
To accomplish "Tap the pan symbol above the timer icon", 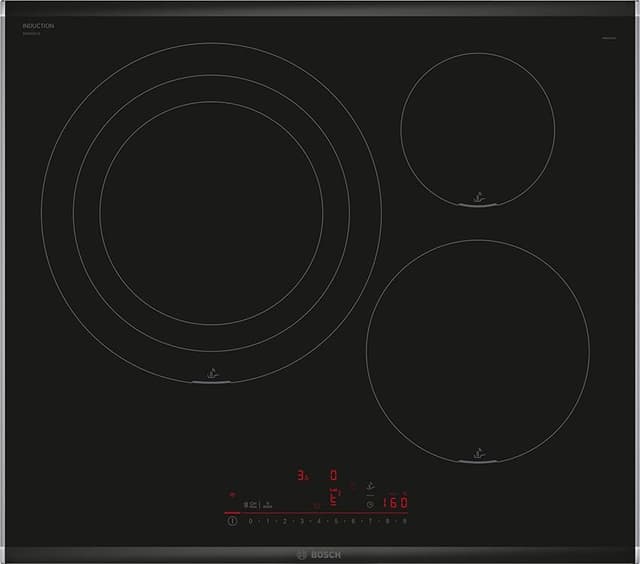I will pyautogui.click(x=371, y=486).
